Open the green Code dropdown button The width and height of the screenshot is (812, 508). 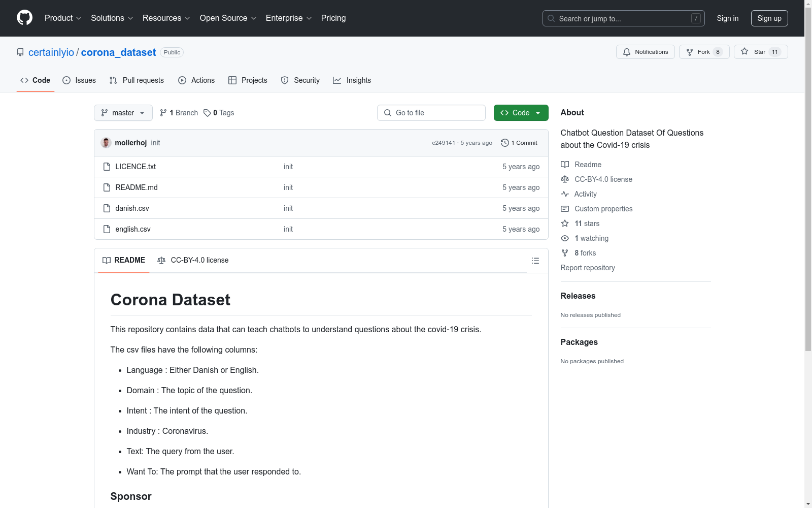pos(521,113)
